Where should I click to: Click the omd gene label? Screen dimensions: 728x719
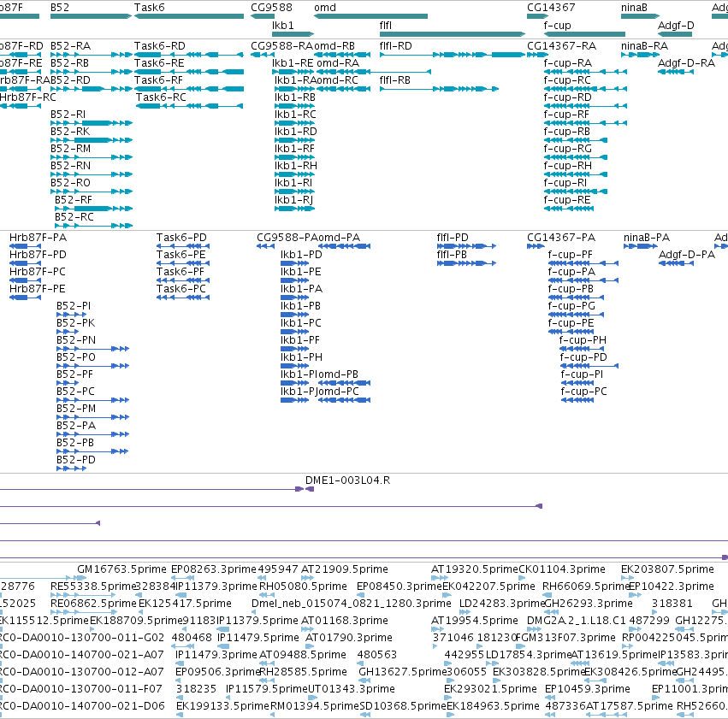[x=324, y=8]
